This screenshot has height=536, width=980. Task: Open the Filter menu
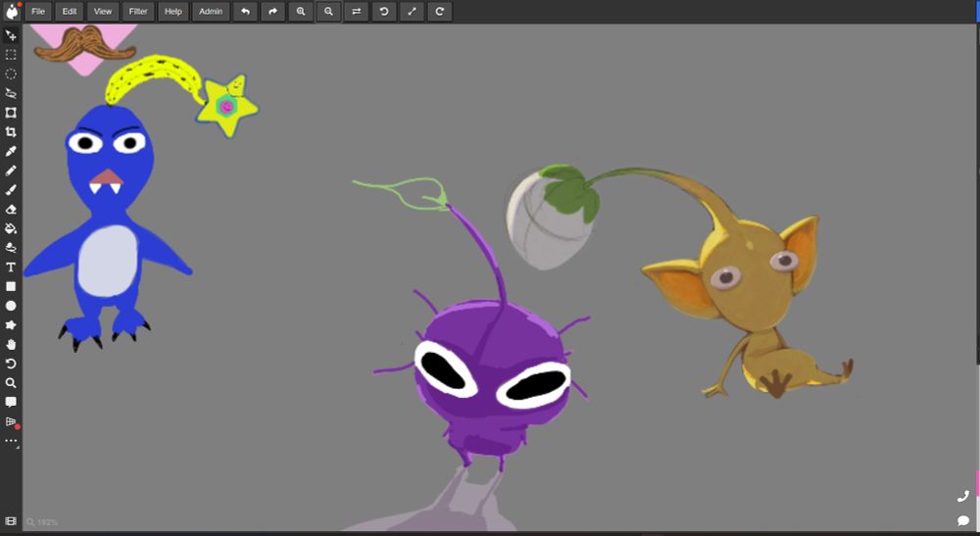tap(138, 11)
